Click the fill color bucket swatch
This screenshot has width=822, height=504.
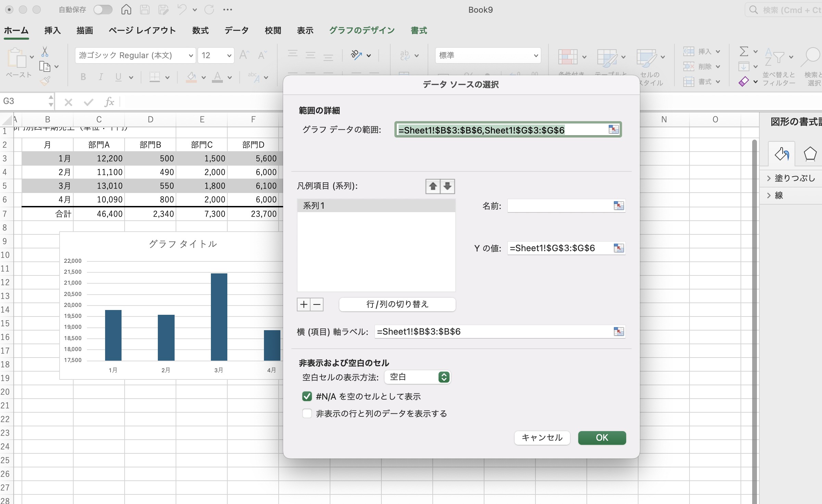(x=191, y=77)
